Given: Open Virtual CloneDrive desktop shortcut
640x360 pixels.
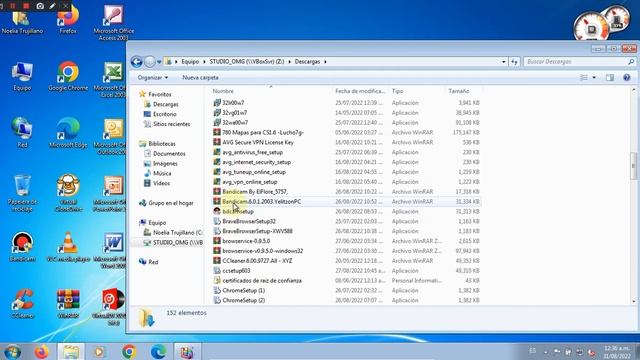Looking at the screenshot, I should pyautogui.click(x=68, y=193).
